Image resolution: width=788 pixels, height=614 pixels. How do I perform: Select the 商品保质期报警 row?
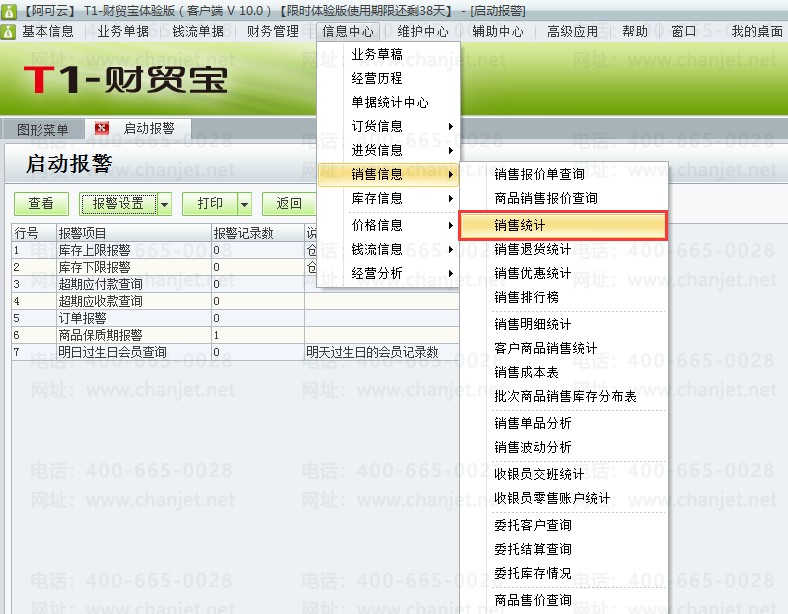click(235, 336)
